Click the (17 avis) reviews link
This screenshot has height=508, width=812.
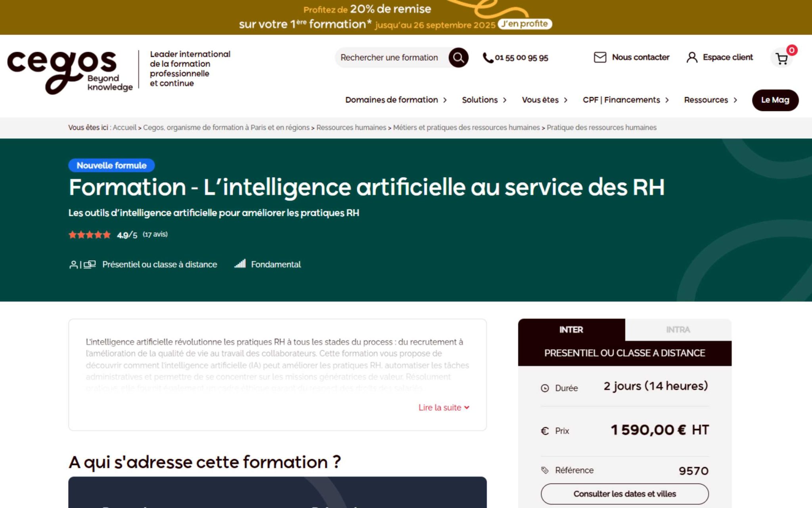(155, 234)
